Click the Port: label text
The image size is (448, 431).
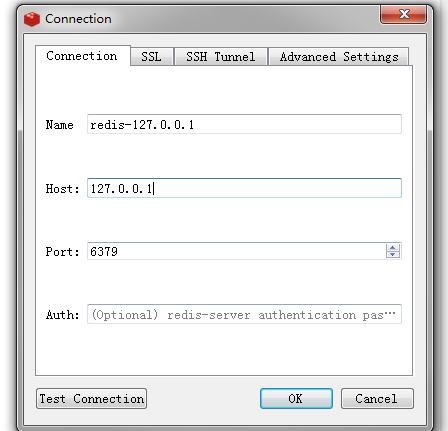tap(62, 252)
